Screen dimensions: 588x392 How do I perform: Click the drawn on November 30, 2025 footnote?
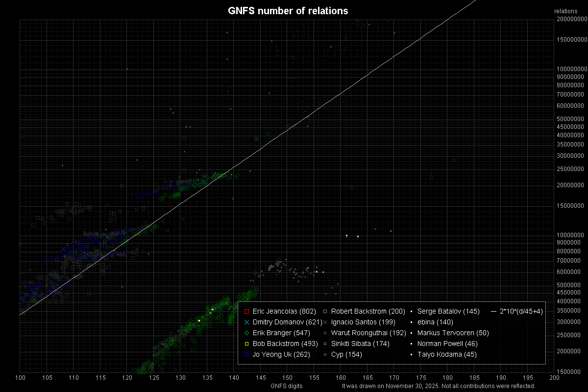[438, 386]
